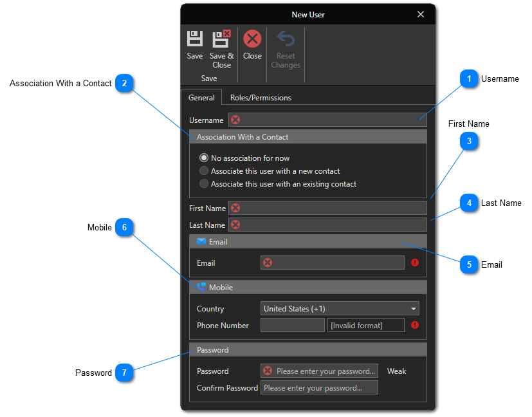Viewport: 532px width, 417px height.
Task: Select 'No association for now' option
Action: tap(205, 158)
